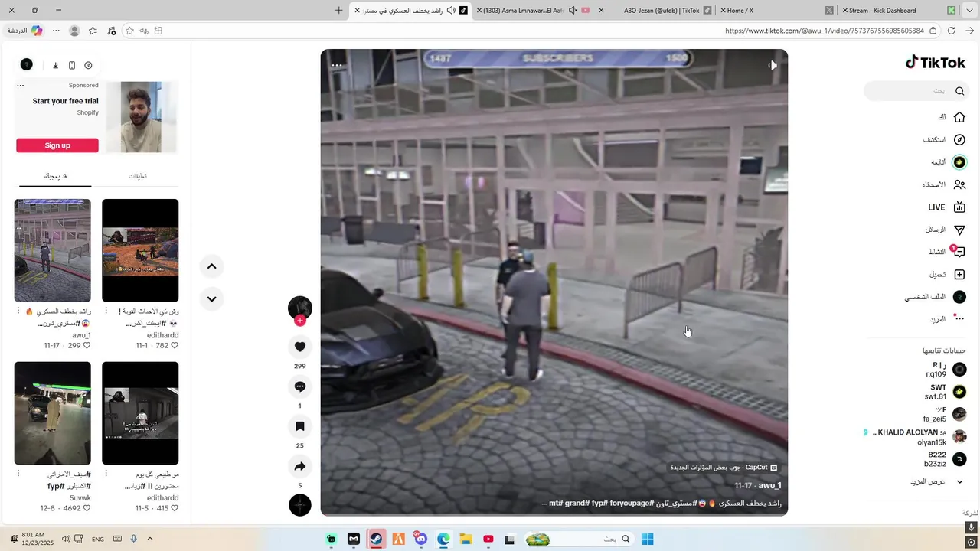The height and width of the screenshot is (551, 980).
Task: Open the Explore compass icon in sidebar
Action: [959, 140]
